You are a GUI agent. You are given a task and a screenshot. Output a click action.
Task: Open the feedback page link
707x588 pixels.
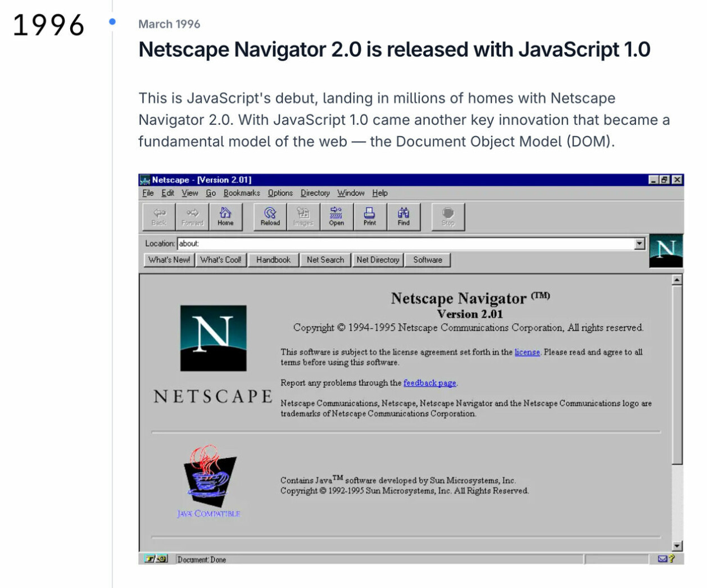430,383
